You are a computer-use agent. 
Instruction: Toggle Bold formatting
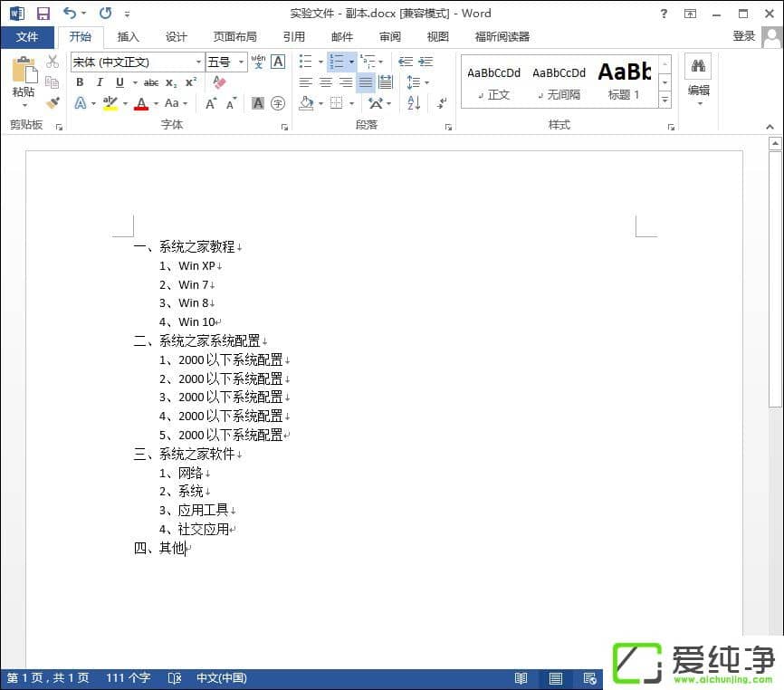80,82
